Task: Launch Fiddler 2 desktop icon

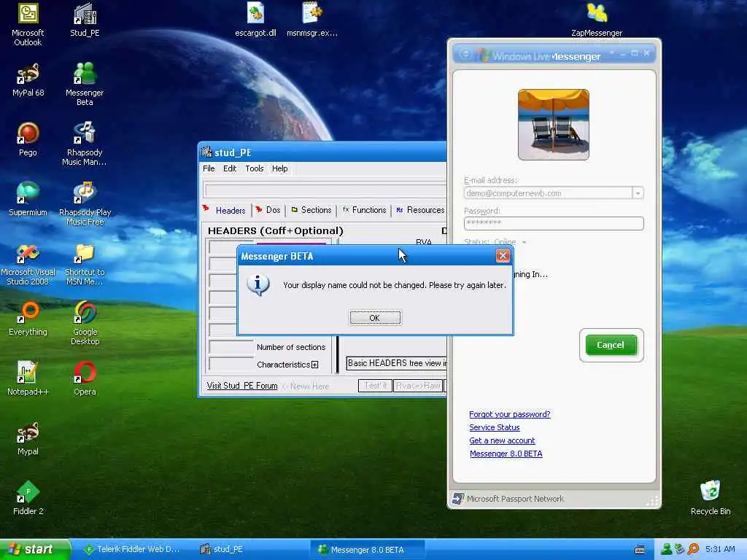Action: [28, 498]
